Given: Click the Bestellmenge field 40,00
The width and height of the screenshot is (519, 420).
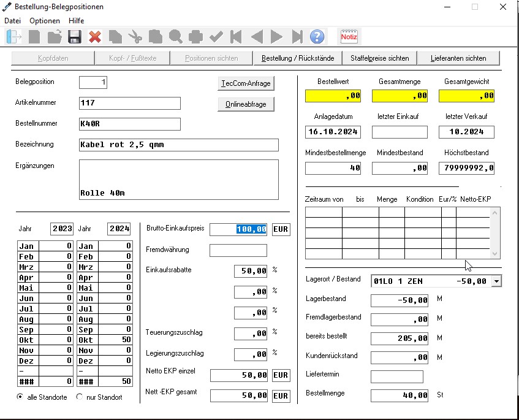Looking at the screenshot, I should click(x=400, y=395).
